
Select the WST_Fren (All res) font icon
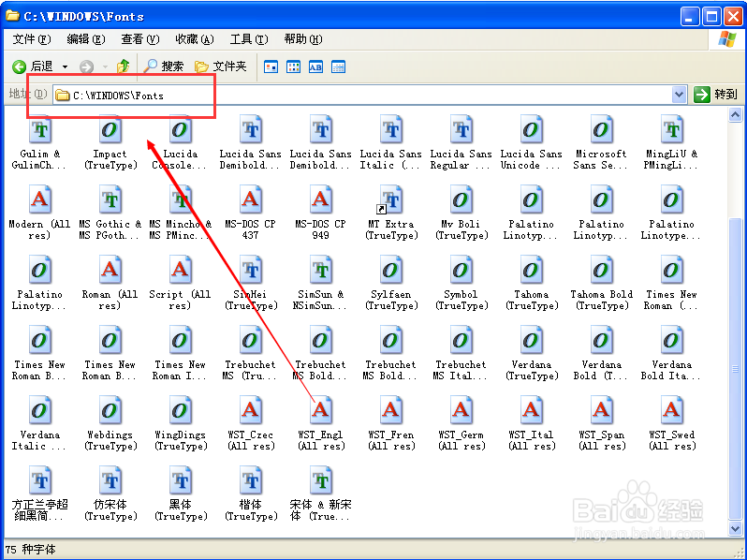(390, 410)
